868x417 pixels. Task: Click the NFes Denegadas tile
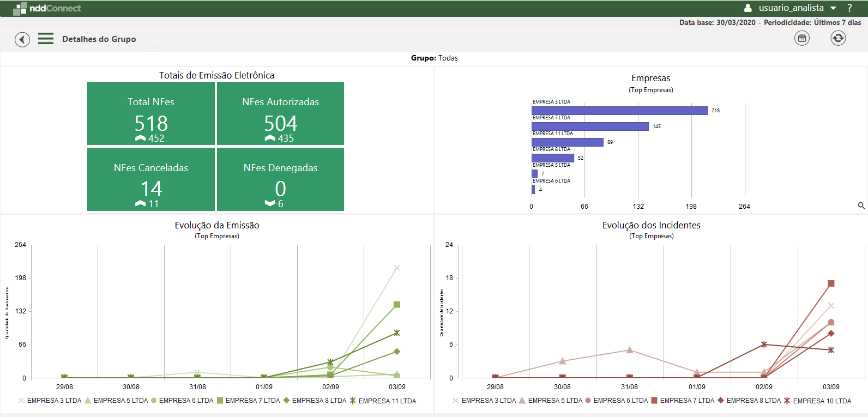pos(280,179)
